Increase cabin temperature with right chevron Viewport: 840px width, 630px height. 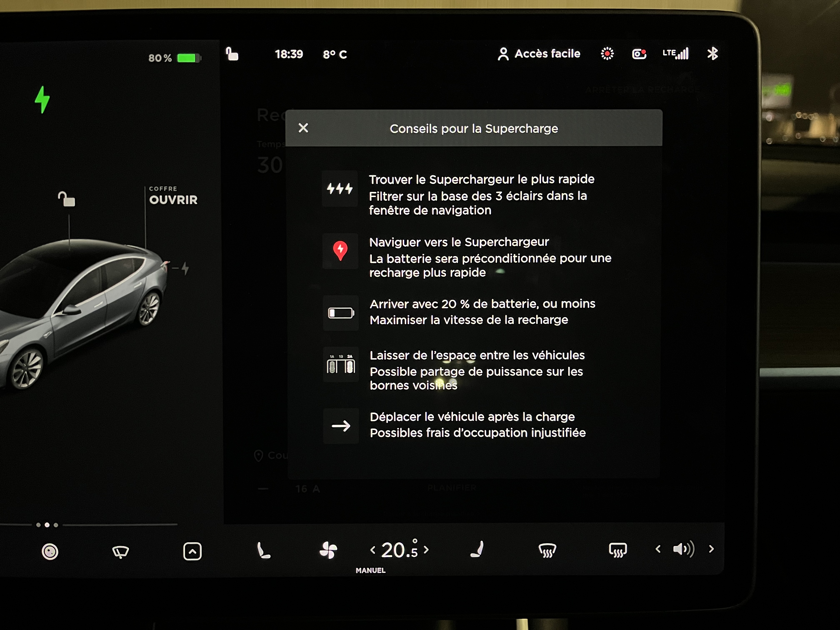point(426,550)
